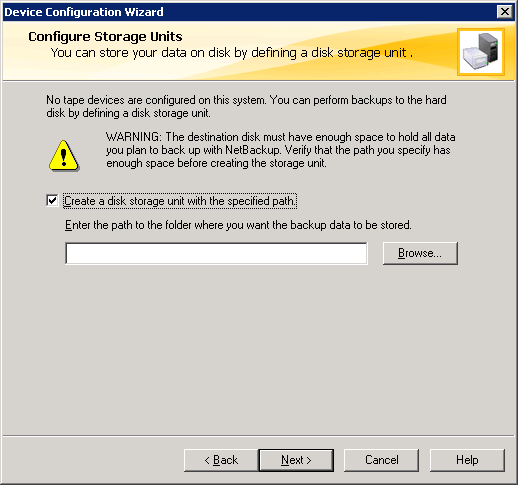
Task: Go to previous step with Back button
Action: point(221,460)
